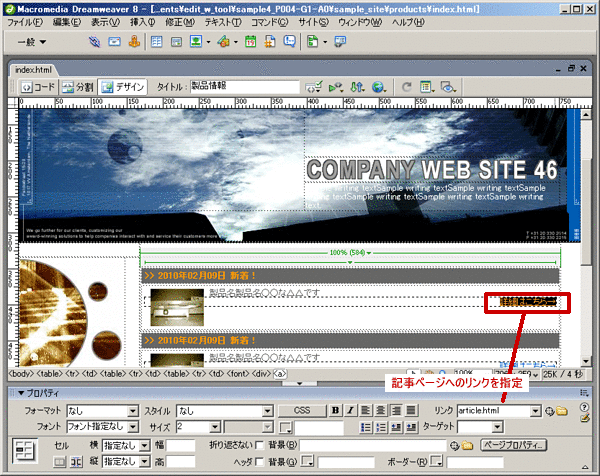The image size is (600, 476).
Task: Select the index.html document tab
Action: click(x=33, y=70)
